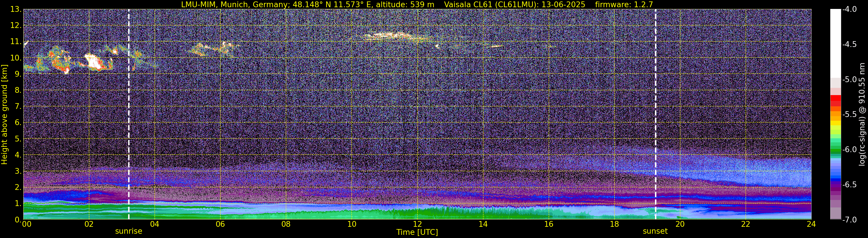Click the '16' time axis tick label

(x=548, y=224)
